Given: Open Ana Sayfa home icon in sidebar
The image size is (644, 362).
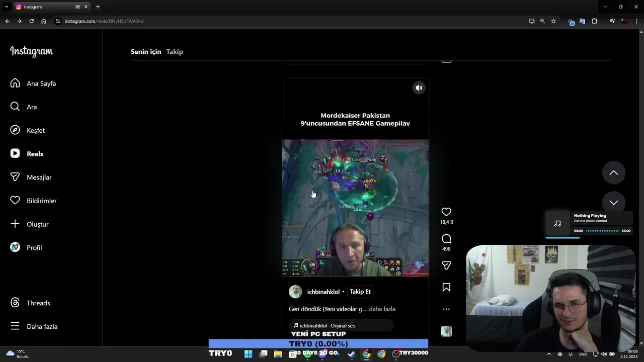Looking at the screenshot, I should pyautogui.click(x=15, y=83).
